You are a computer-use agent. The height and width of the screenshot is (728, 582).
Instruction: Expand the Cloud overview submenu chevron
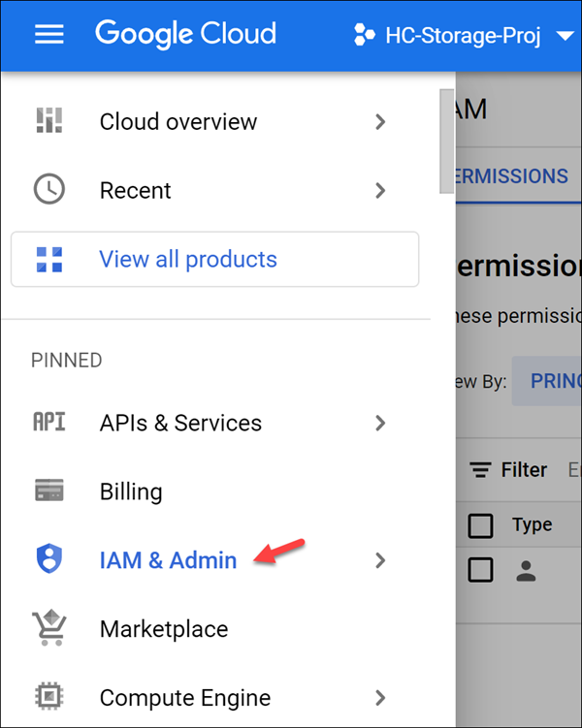pos(380,121)
